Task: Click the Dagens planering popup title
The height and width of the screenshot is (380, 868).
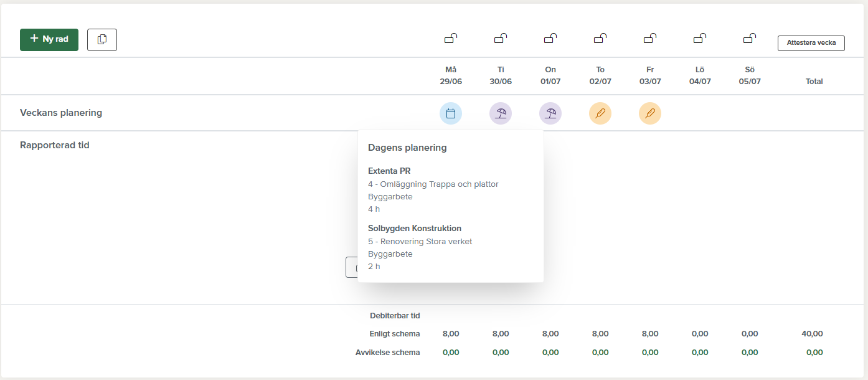Action: click(407, 148)
